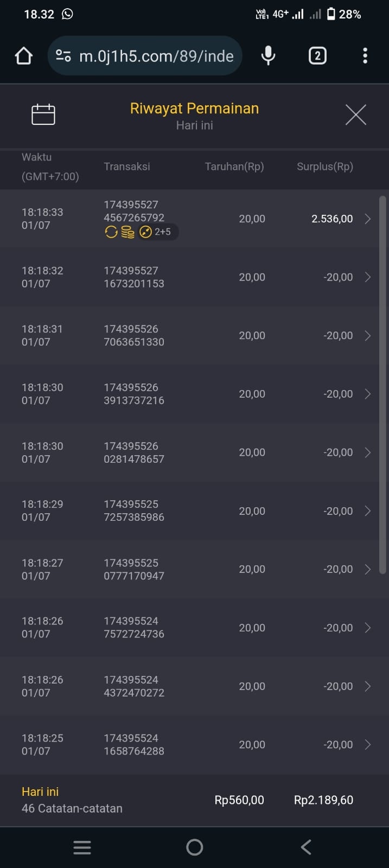Expand transaction 1673201153 details chevron
The height and width of the screenshot is (868, 389).
tap(367, 277)
